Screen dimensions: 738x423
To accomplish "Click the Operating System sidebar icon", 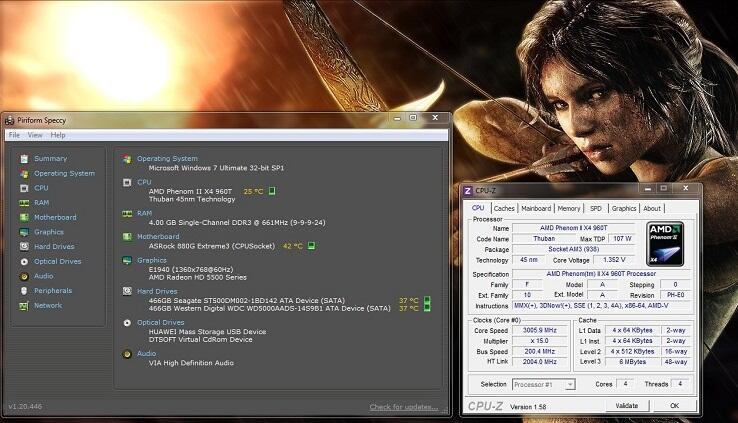I will click(24, 174).
